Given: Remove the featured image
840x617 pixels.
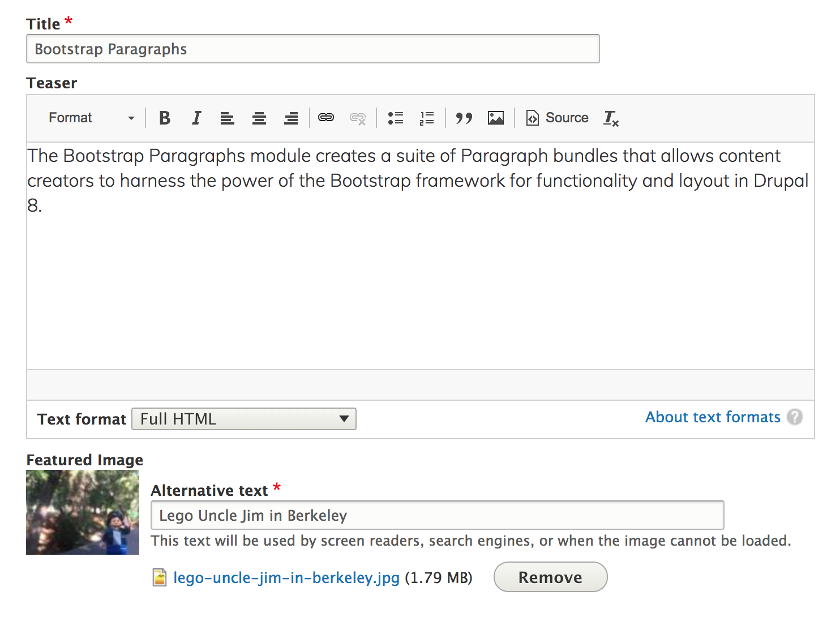Looking at the screenshot, I should pyautogui.click(x=550, y=577).
